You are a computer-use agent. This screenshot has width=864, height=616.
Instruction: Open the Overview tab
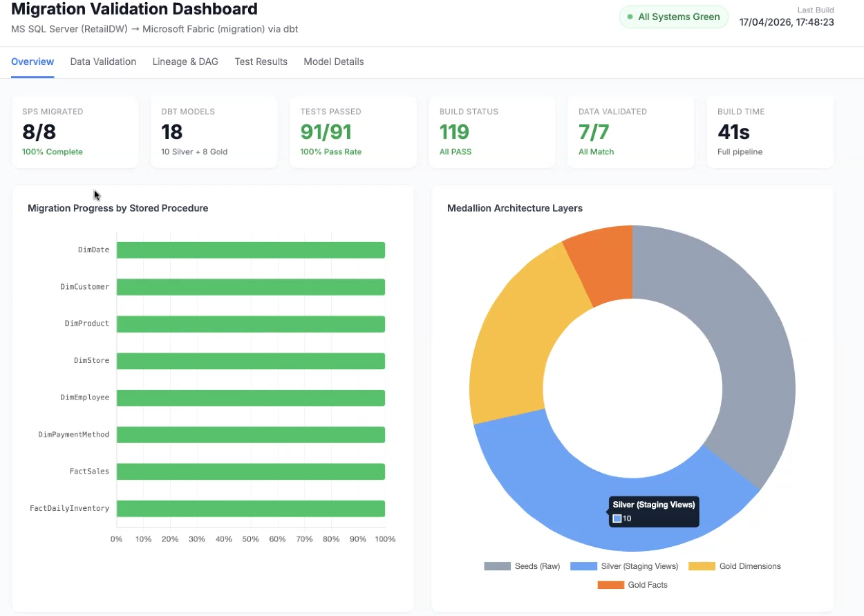pyautogui.click(x=32, y=62)
